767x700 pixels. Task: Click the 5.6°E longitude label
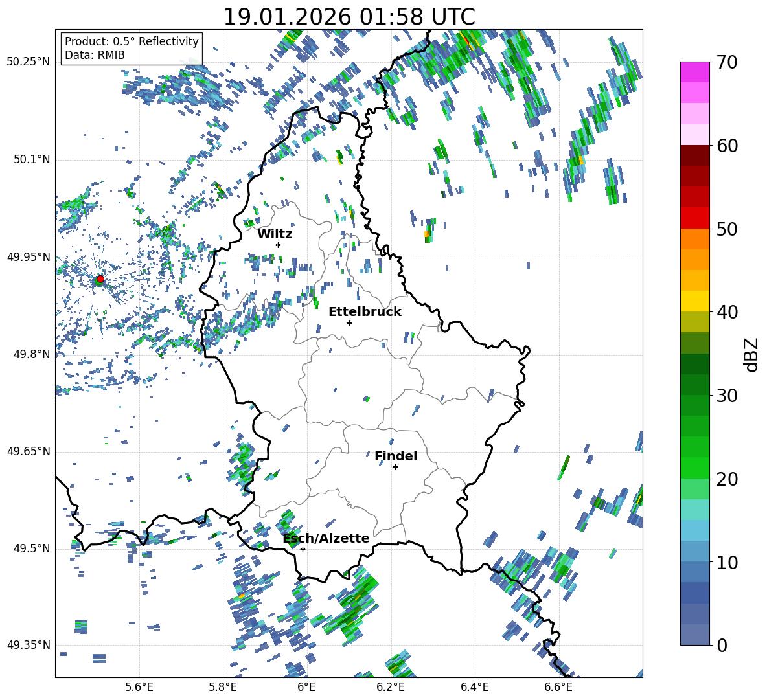tap(139, 687)
